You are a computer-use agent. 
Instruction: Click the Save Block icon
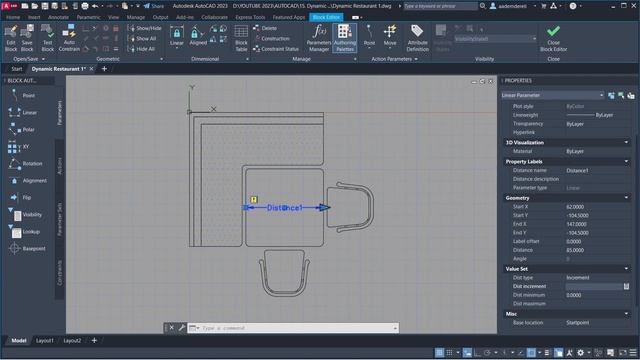tap(27, 38)
